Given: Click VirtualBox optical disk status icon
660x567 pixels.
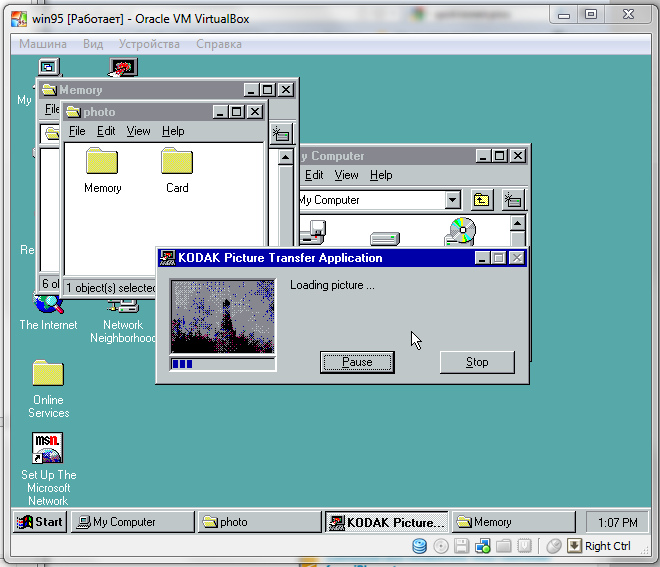Looking at the screenshot, I should coord(441,546).
